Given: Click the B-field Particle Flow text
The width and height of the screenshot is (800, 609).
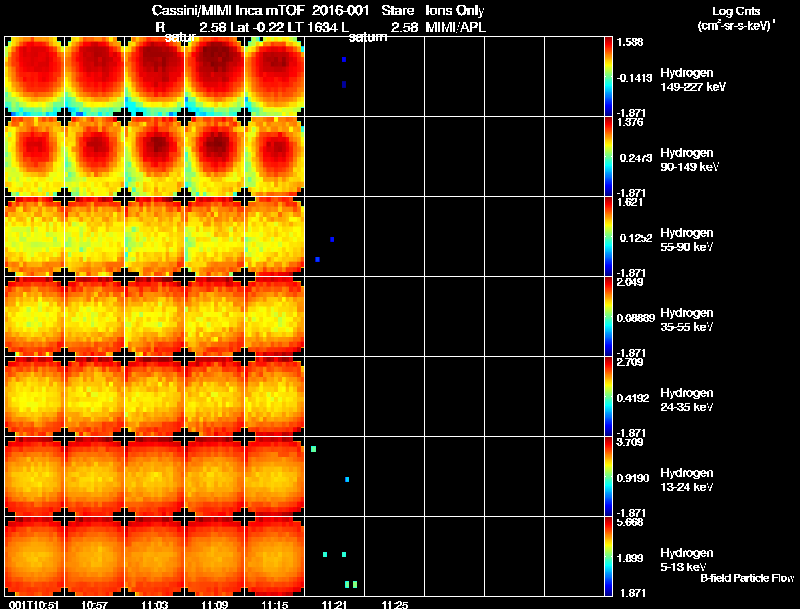Looking at the screenshot, I should [x=746, y=578].
